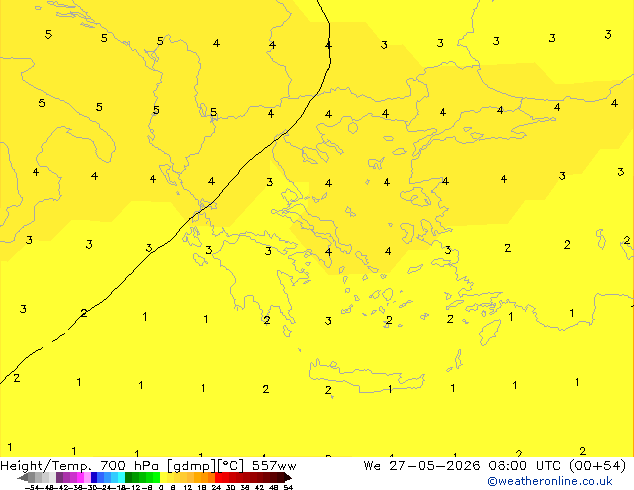Click the Height/Temp. 700 hPa title text

(x=80, y=466)
